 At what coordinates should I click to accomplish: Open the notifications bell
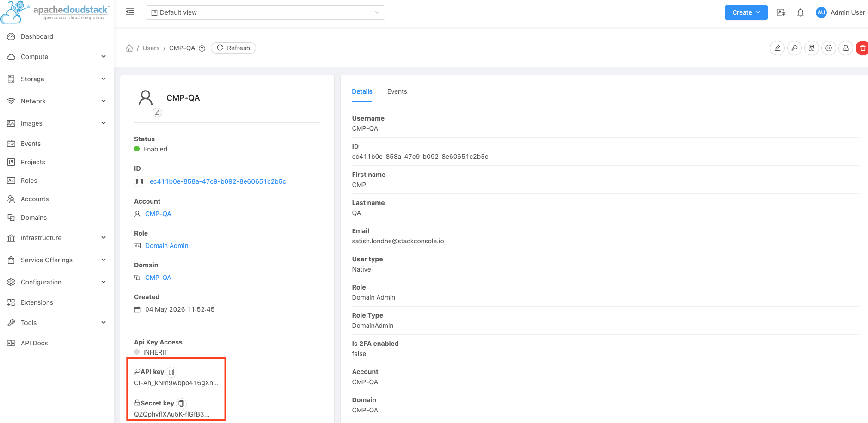click(x=801, y=12)
